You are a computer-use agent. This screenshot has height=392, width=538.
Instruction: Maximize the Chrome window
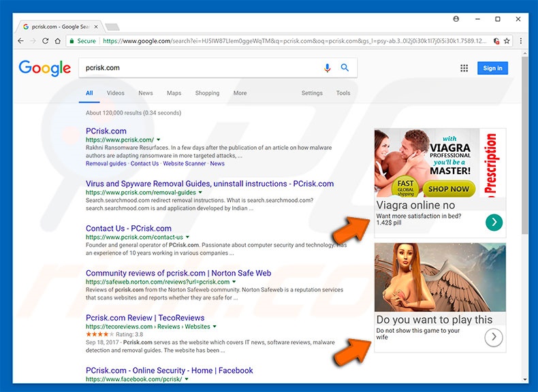click(498, 19)
